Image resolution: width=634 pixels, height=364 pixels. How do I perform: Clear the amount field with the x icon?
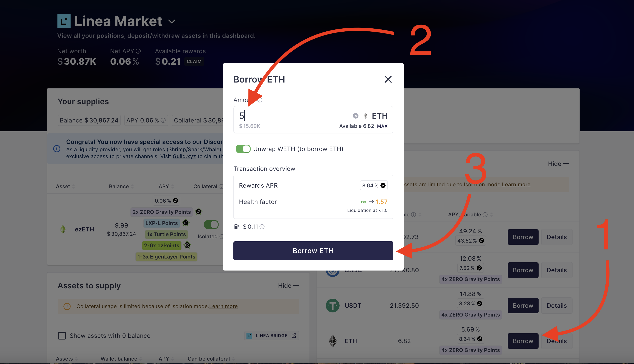point(355,116)
